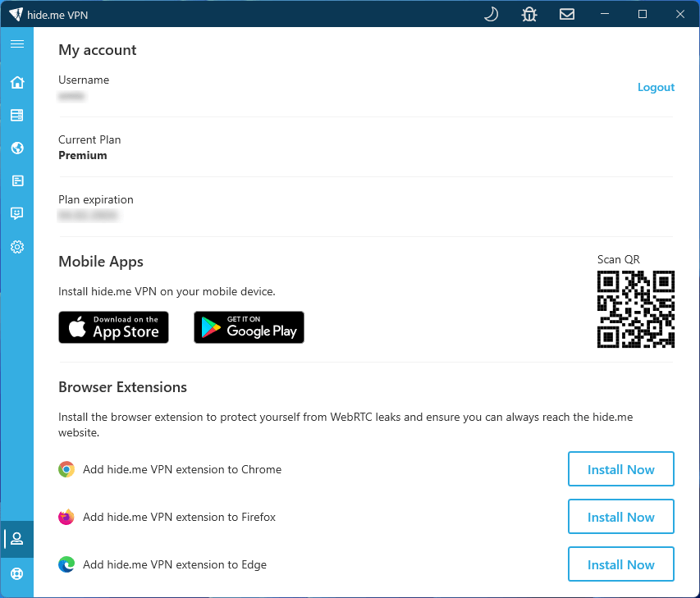Open the globe sidebar icon

tap(17, 148)
